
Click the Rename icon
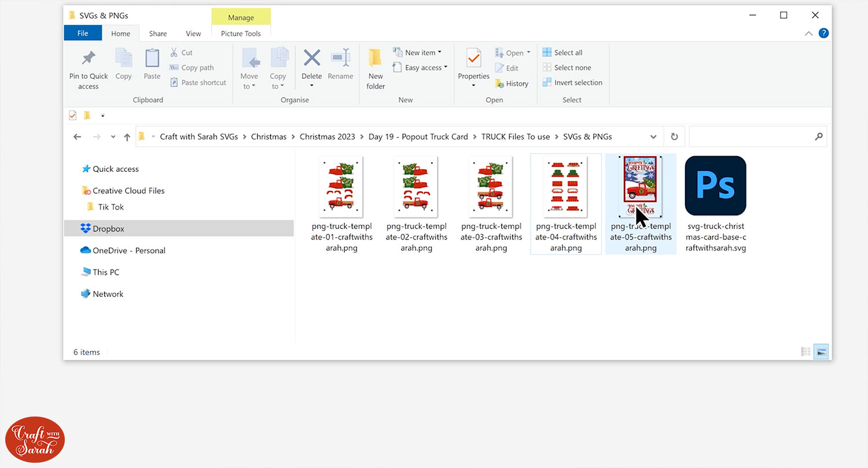tap(340, 58)
